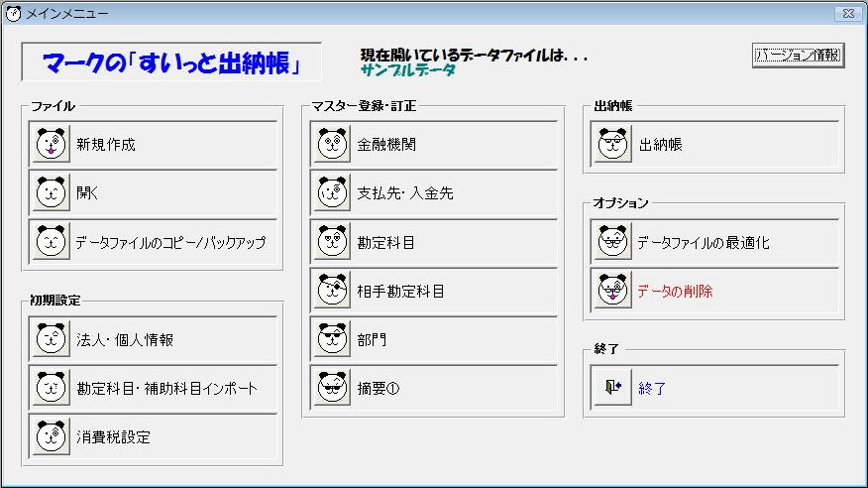Screen dimensions: 868x488
Task: Open 法人・個人情報 settings
Action: pyautogui.click(x=125, y=340)
